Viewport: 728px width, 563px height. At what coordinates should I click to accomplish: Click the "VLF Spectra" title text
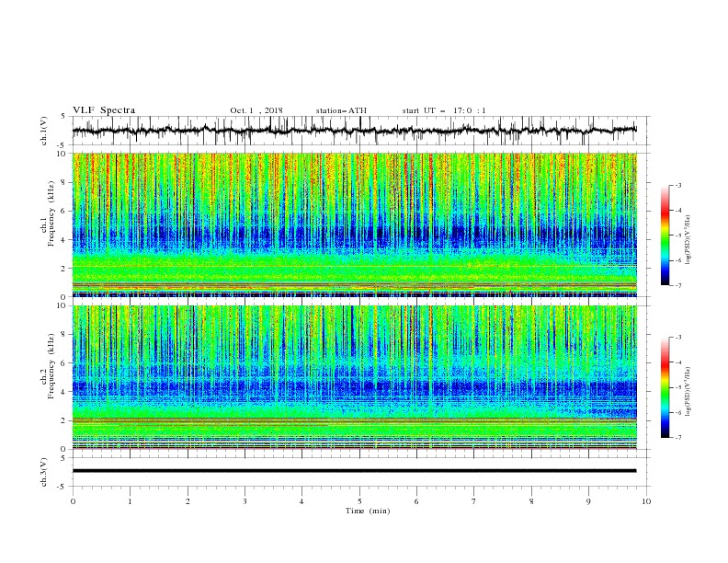(x=104, y=110)
